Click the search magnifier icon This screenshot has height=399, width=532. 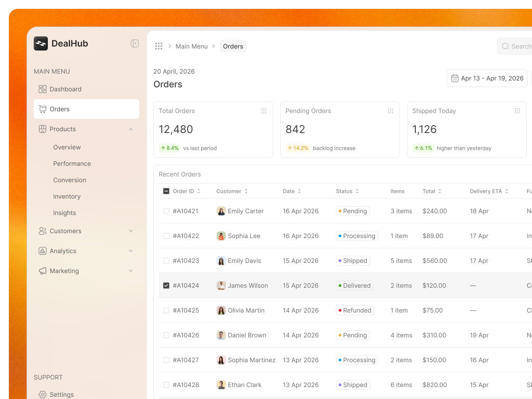pyautogui.click(x=505, y=46)
